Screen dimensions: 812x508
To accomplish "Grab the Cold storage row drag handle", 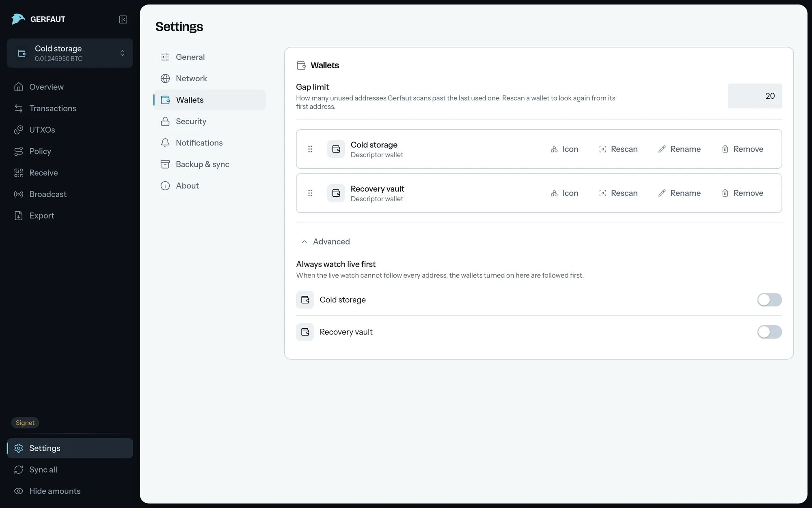I will [x=310, y=149].
